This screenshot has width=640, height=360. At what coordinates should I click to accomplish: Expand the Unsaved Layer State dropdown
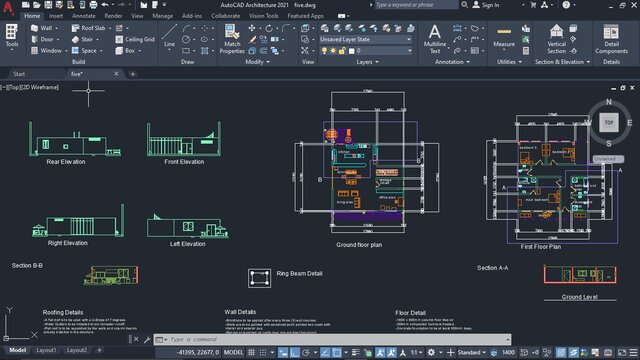coord(365,40)
